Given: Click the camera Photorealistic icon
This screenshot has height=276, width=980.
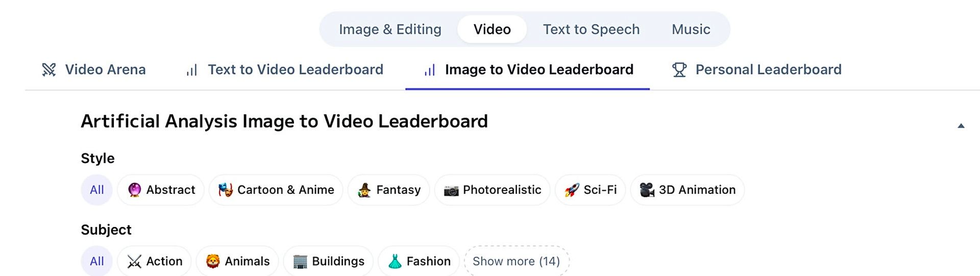Looking at the screenshot, I should tap(451, 191).
